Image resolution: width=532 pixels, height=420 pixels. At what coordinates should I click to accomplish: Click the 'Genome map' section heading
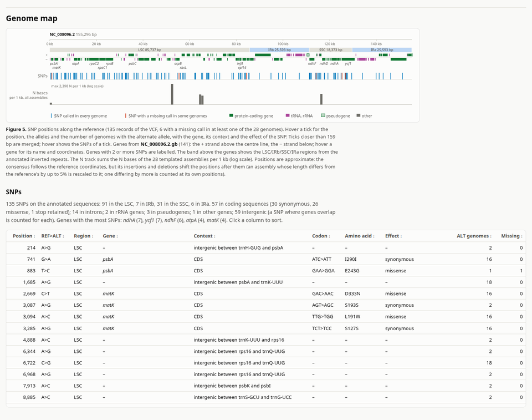tap(32, 18)
